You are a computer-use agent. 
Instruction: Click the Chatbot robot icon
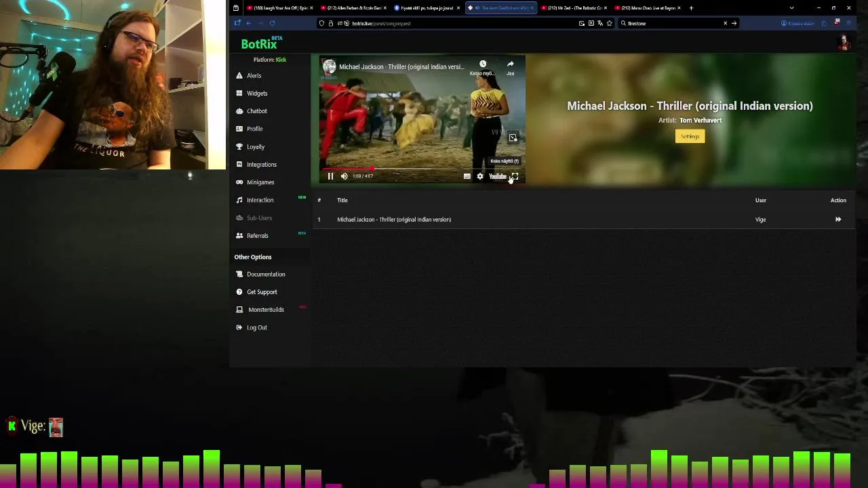click(239, 111)
